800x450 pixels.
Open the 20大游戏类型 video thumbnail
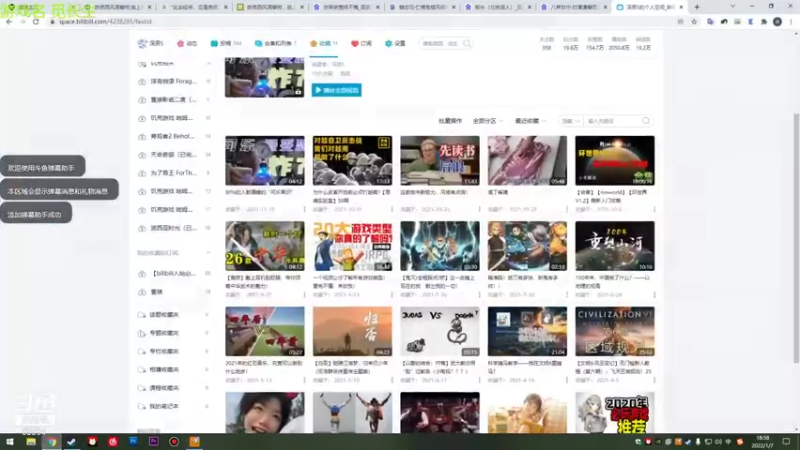[x=352, y=246]
